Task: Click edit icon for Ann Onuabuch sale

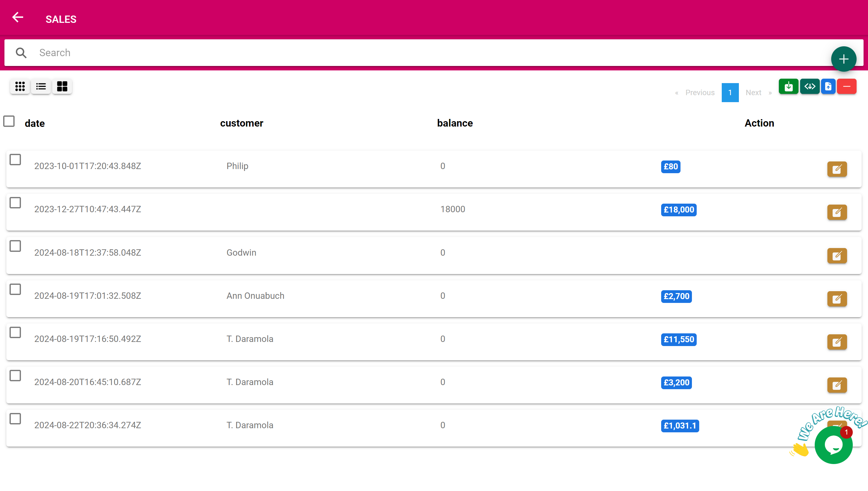Action: (x=836, y=299)
